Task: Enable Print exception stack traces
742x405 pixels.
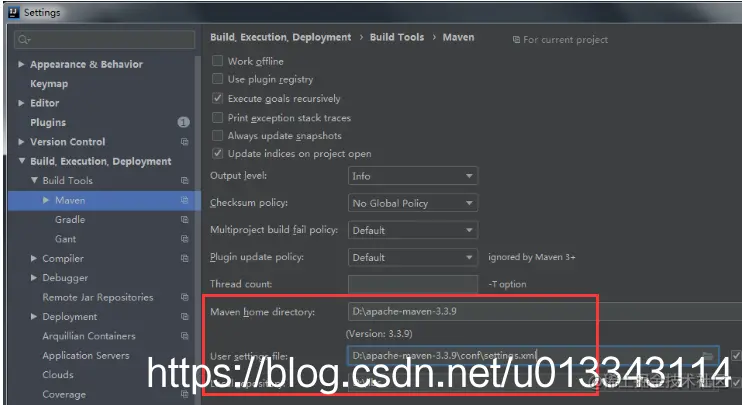Action: (x=217, y=117)
